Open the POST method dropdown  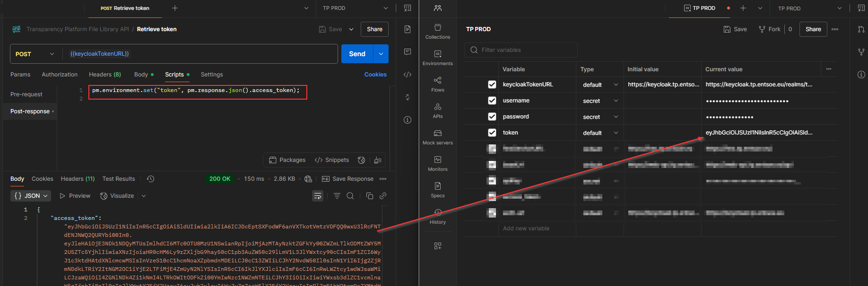(35, 54)
